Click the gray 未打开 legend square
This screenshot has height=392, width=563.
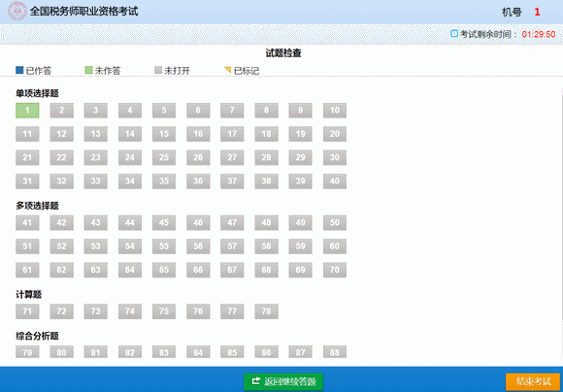[158, 70]
